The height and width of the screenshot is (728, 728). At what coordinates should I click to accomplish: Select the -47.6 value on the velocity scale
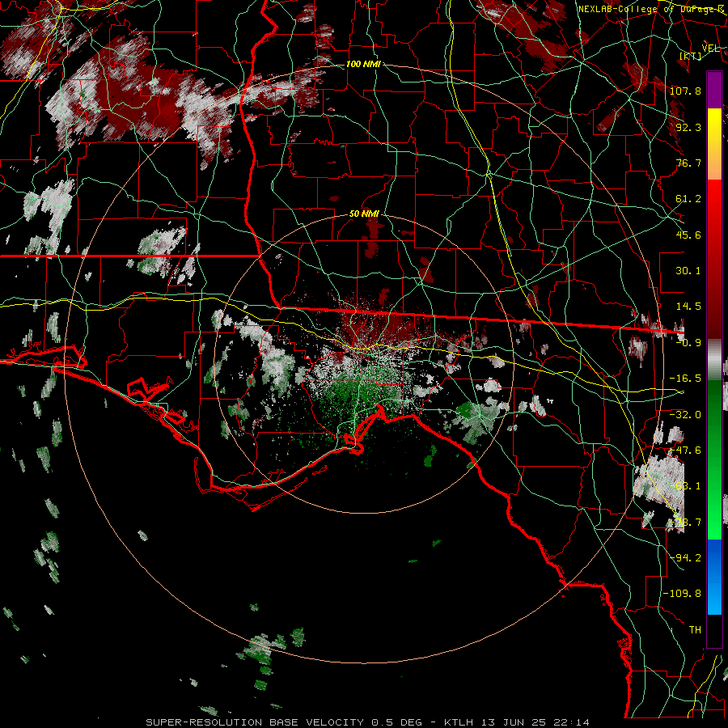click(x=685, y=450)
